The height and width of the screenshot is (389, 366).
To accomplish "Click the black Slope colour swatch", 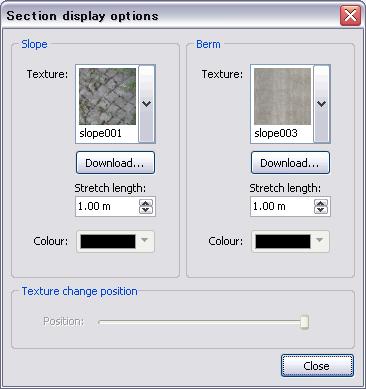I will [108, 241].
